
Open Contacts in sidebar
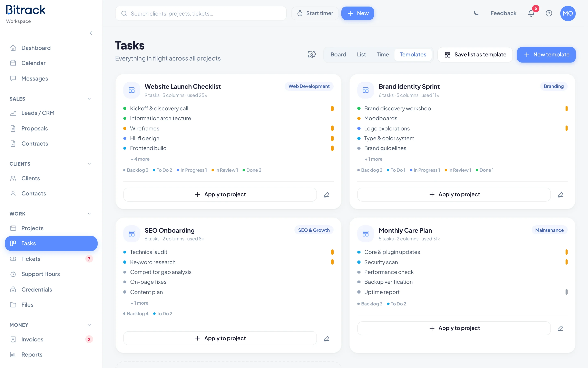click(x=51, y=193)
